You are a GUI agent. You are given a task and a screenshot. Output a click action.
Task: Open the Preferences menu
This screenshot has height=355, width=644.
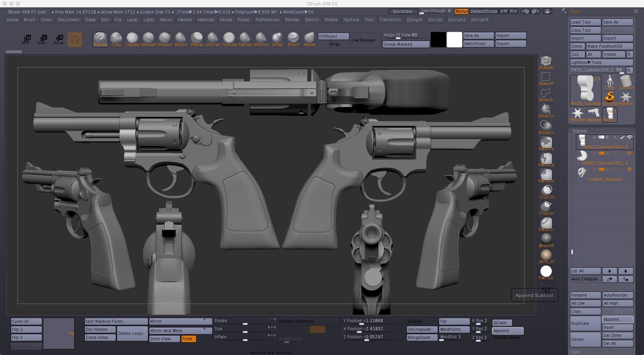pos(267,20)
